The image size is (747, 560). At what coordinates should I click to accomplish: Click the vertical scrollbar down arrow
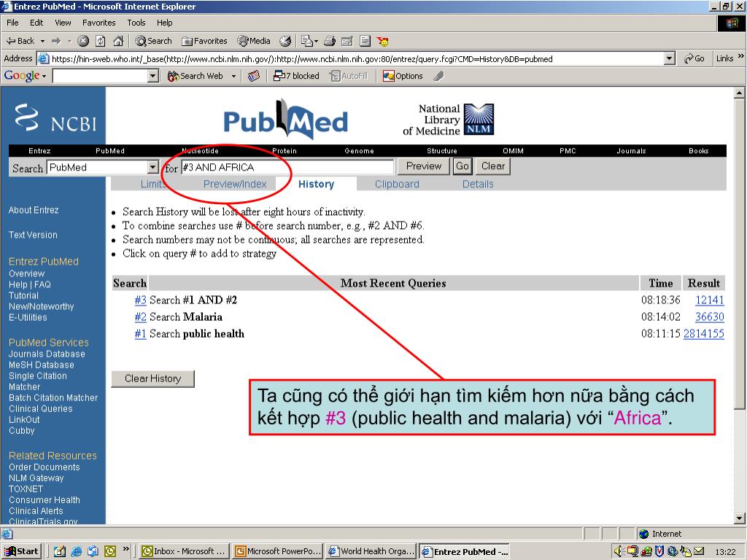(x=740, y=518)
